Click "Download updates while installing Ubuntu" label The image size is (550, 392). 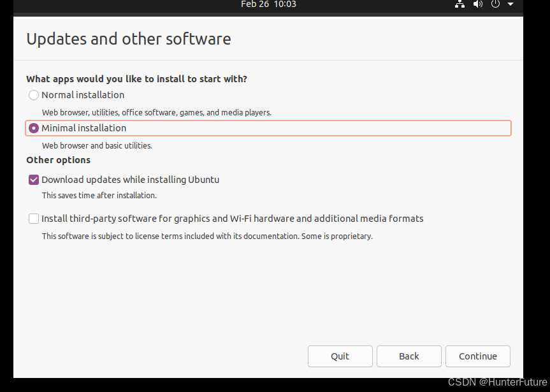pos(130,180)
